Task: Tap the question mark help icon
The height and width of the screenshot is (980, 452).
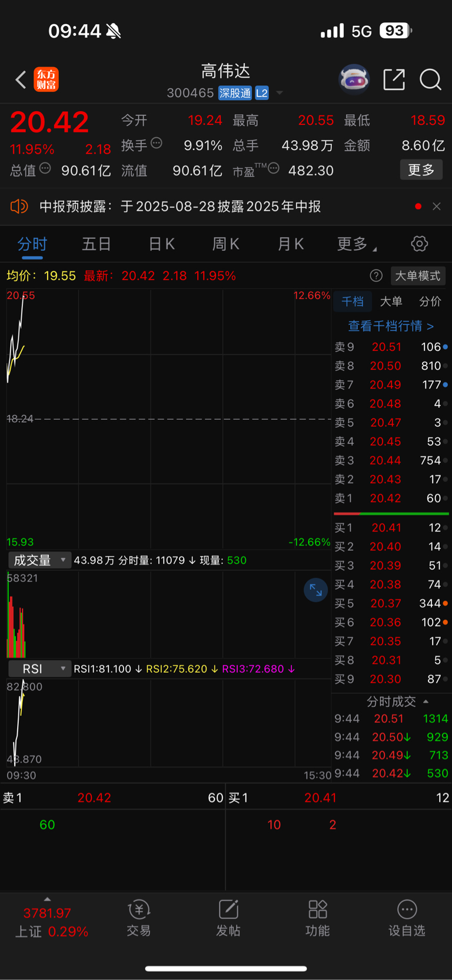Action: [x=376, y=275]
